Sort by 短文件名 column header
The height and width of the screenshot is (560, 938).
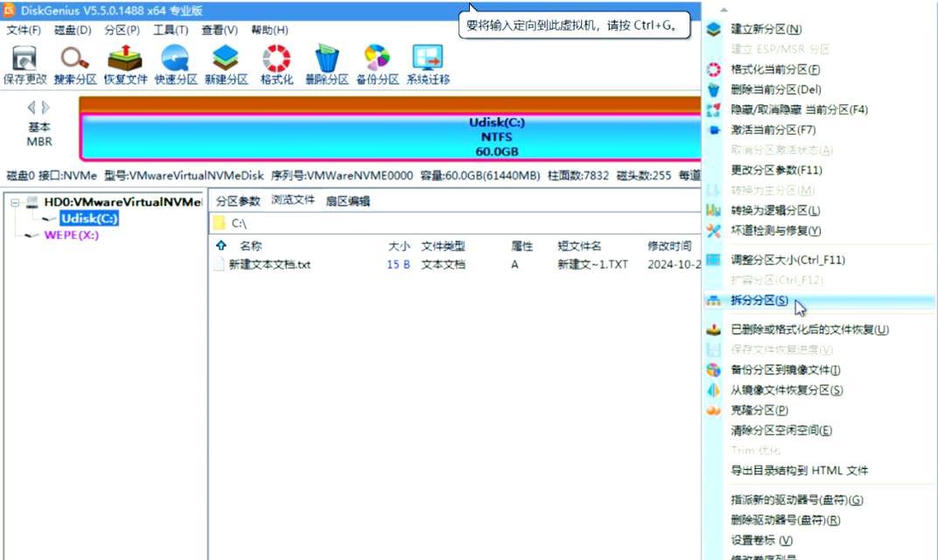579,246
